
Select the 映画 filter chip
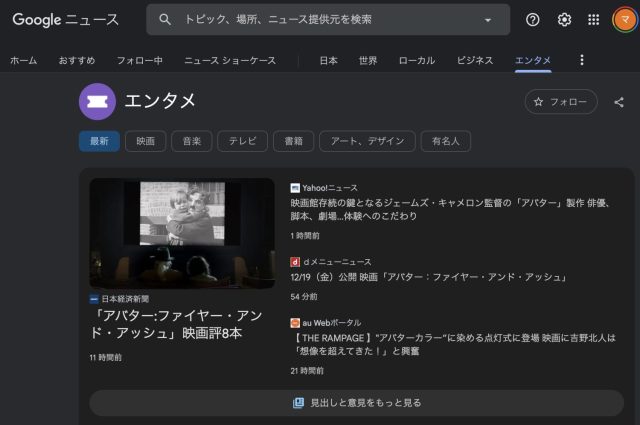tap(145, 142)
